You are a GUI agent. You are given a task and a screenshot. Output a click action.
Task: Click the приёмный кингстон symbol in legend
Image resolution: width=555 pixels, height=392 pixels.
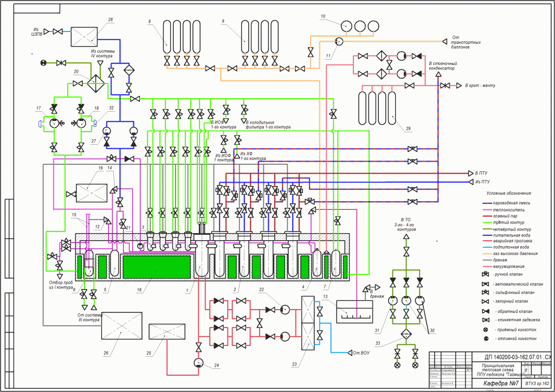click(x=486, y=330)
